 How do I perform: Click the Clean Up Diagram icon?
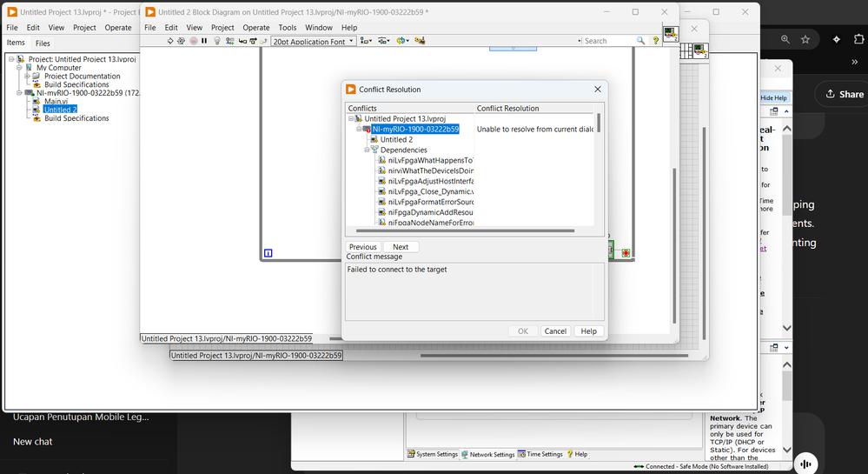tap(421, 41)
